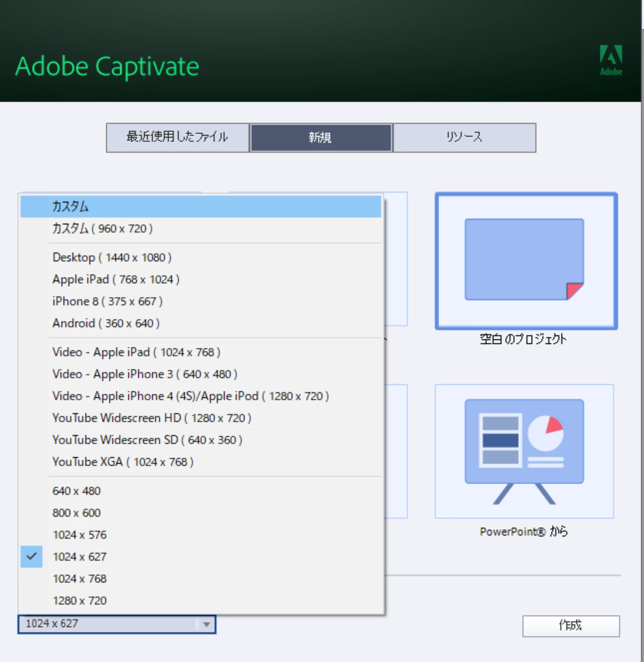Select iPhone 8 ( 375 x 667 ) preset
Viewport: 644px width, 662px height.
pyautogui.click(x=201, y=301)
